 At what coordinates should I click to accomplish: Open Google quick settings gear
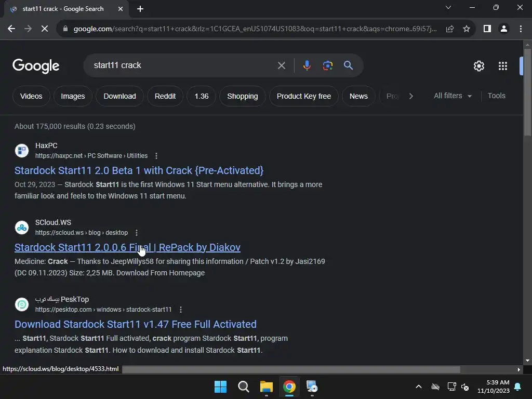point(478,66)
